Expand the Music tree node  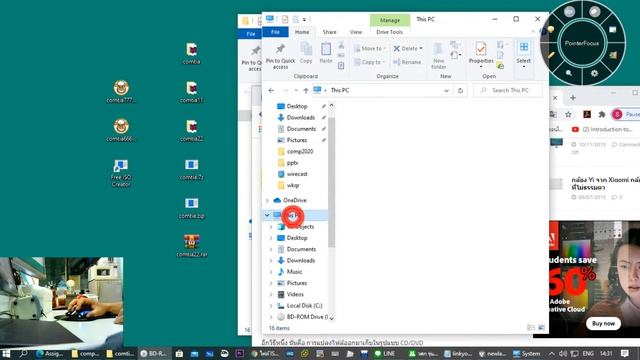pos(271,272)
